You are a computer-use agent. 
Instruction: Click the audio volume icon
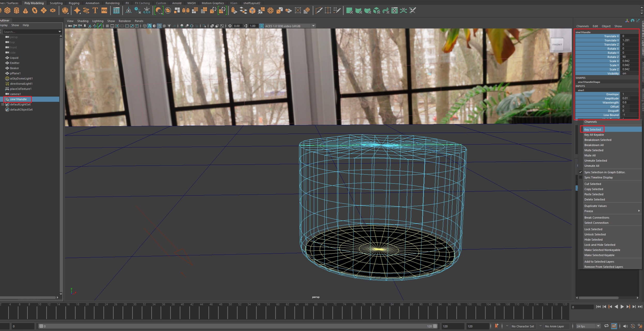tap(625, 326)
